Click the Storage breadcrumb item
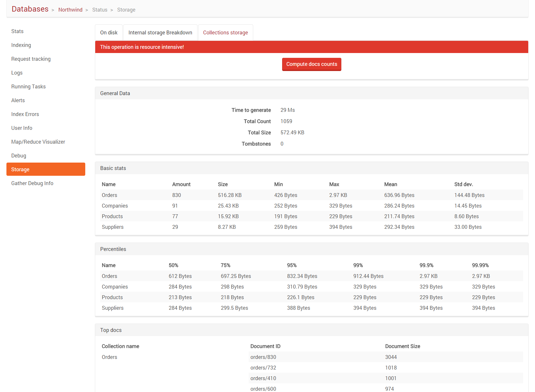Viewport: 535px width, 392px height. [126, 10]
